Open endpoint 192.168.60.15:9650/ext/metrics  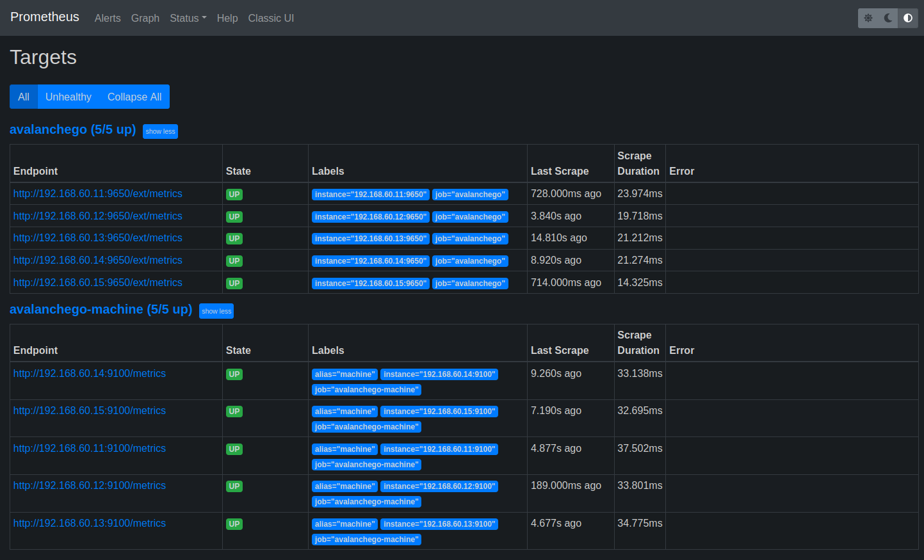[98, 283]
